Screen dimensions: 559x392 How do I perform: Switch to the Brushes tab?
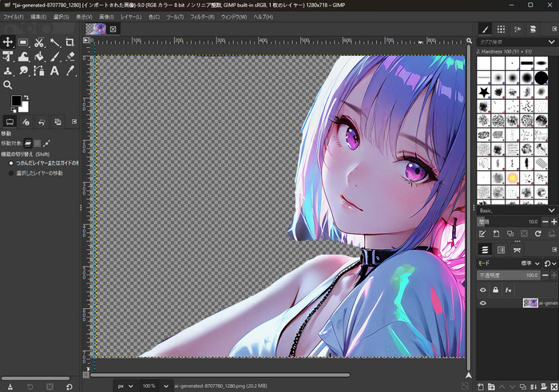[x=486, y=30]
